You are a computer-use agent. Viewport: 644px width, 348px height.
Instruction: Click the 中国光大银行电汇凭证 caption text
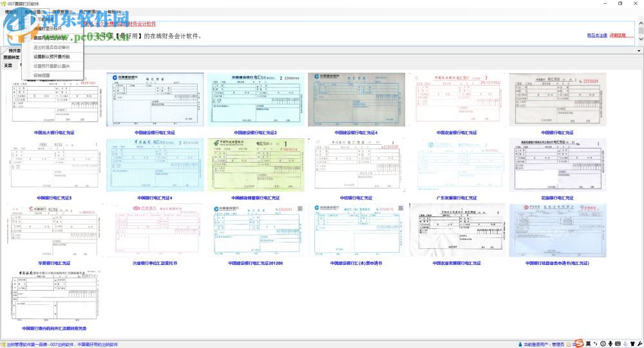(54, 133)
